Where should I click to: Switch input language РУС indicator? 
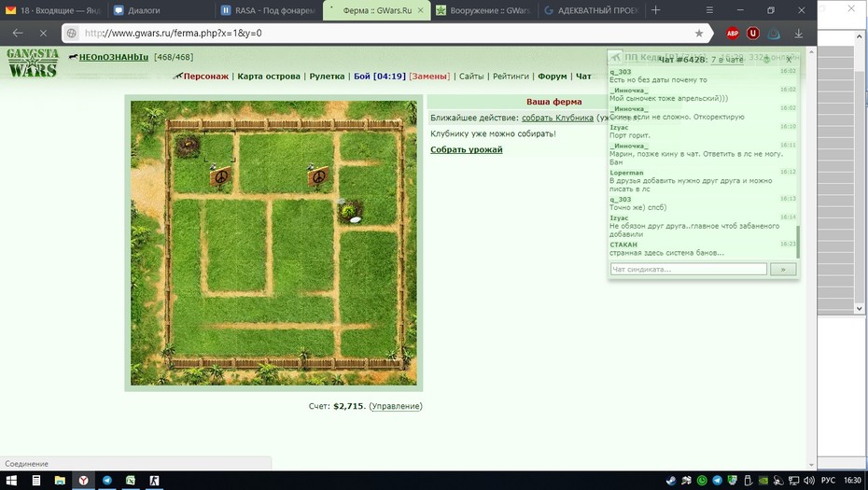click(828, 481)
